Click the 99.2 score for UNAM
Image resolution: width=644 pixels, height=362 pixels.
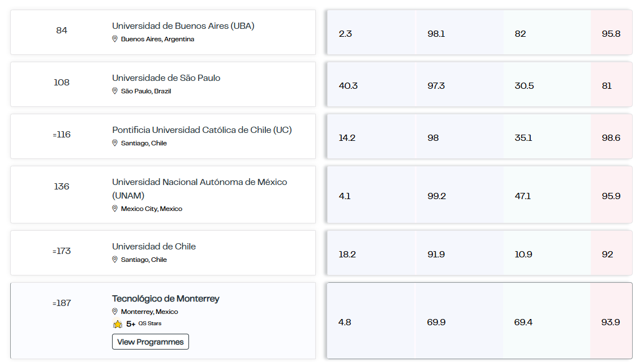[436, 196]
